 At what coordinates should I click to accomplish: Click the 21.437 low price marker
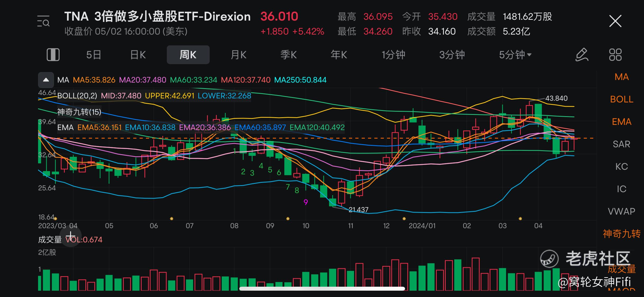coord(358,210)
